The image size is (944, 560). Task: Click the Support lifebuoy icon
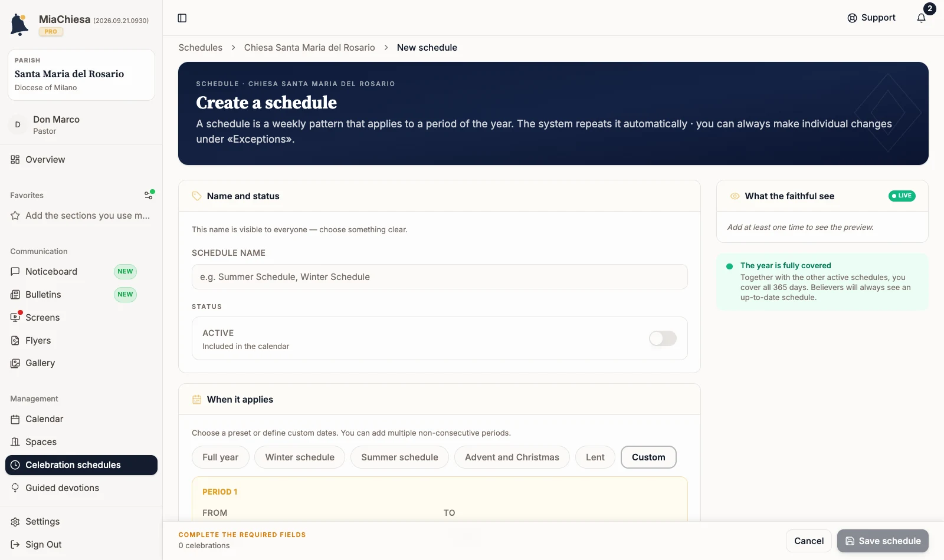(852, 18)
